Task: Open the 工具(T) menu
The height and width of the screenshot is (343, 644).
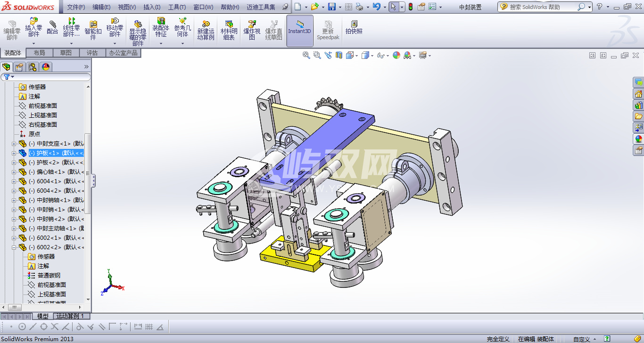Action: (177, 7)
